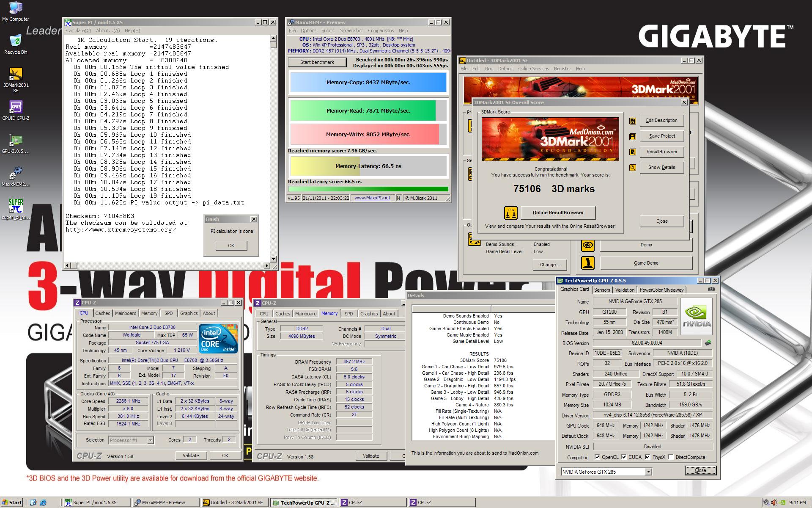Click the Online ResultBrowser yellow icon

coord(511,213)
